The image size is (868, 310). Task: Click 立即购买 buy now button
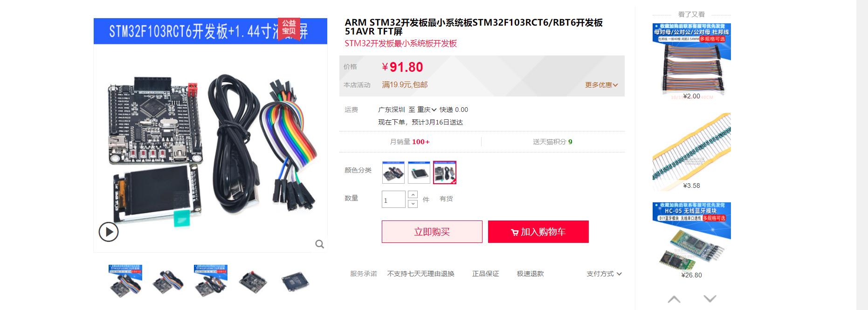click(x=432, y=232)
